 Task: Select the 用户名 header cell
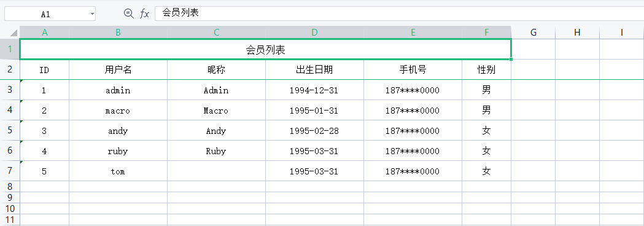(118, 70)
